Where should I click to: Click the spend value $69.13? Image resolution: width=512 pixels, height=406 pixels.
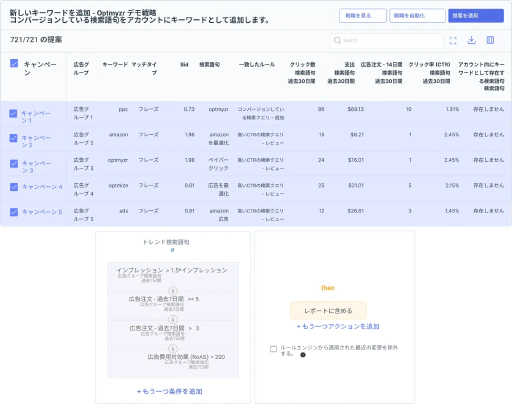pyautogui.click(x=356, y=109)
